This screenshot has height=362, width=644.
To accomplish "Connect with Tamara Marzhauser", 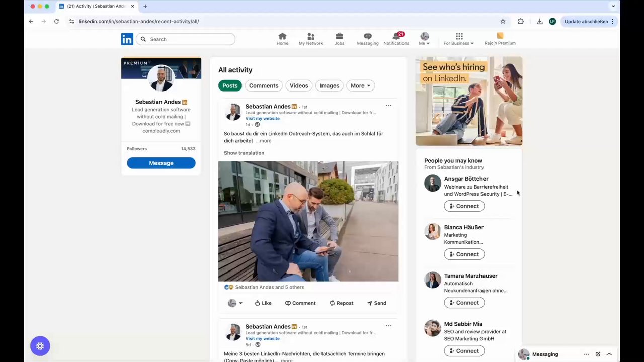I will 464,302.
